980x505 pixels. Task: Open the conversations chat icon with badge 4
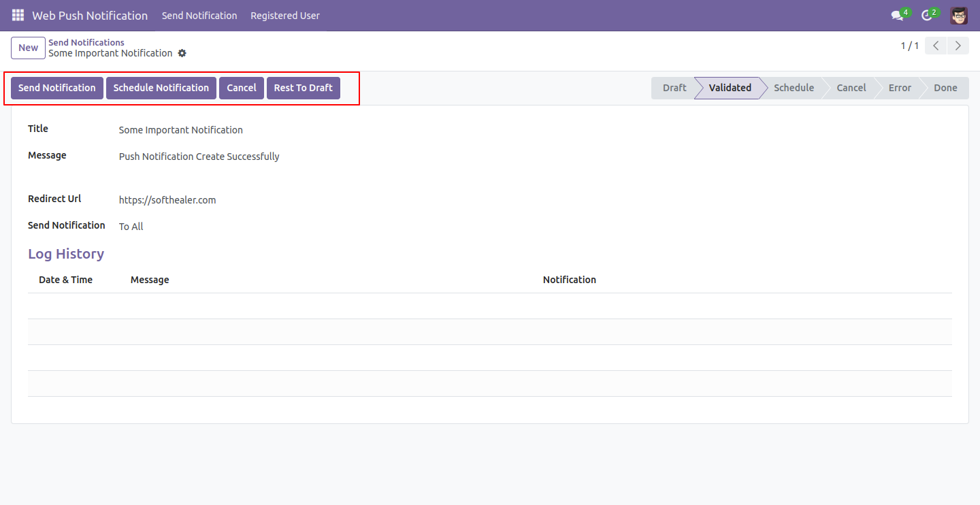[x=900, y=15]
